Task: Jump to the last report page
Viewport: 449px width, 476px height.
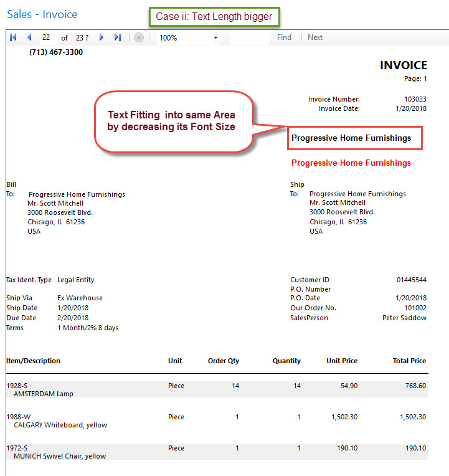Action: [118, 37]
